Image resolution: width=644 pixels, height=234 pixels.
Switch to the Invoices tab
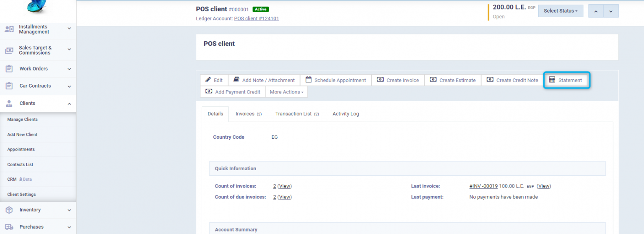pos(249,114)
